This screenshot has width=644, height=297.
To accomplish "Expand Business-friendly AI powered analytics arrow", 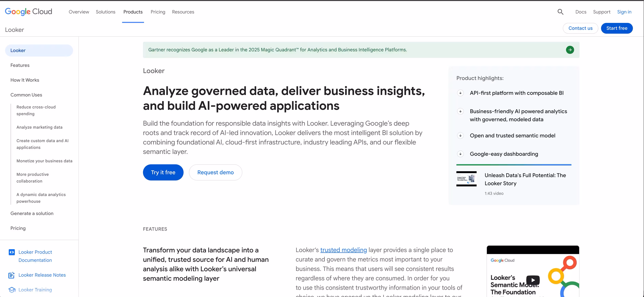I will (460, 111).
